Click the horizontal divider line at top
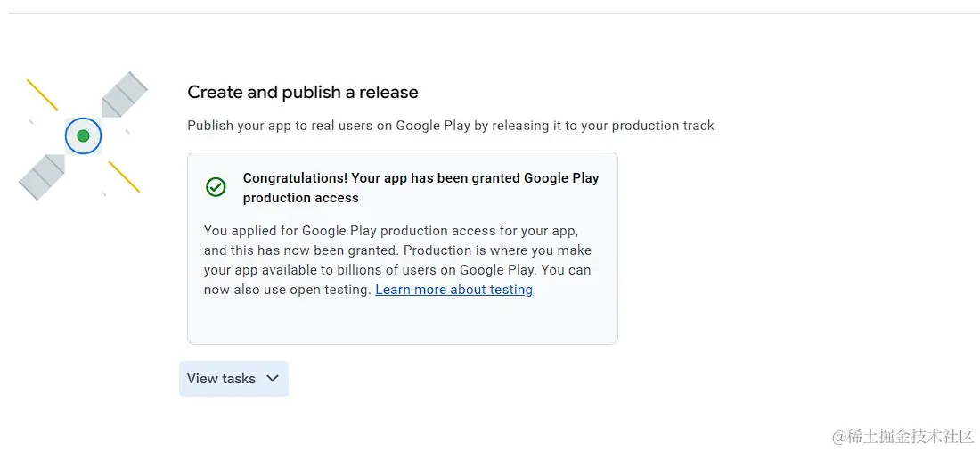980x451 pixels. pos(490,14)
